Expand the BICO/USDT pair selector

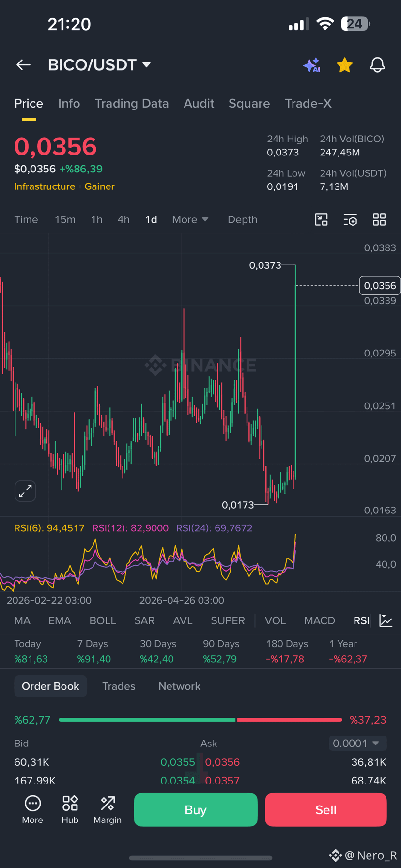tap(99, 65)
